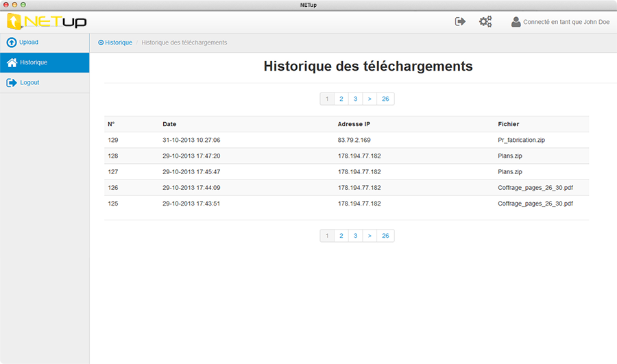Click 'Plans.zip' in row 128
This screenshot has height=364, width=617.
[510, 156]
